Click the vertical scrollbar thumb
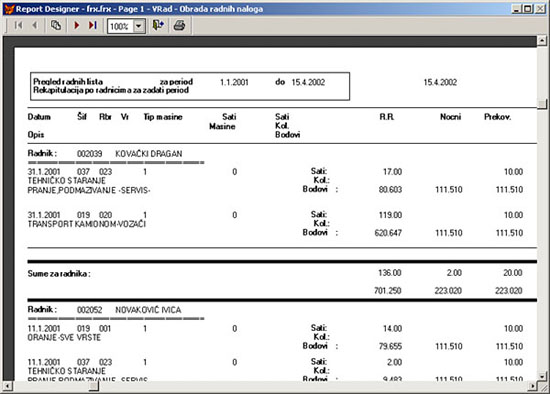Viewport: 550px width, 394px height. tap(542, 104)
